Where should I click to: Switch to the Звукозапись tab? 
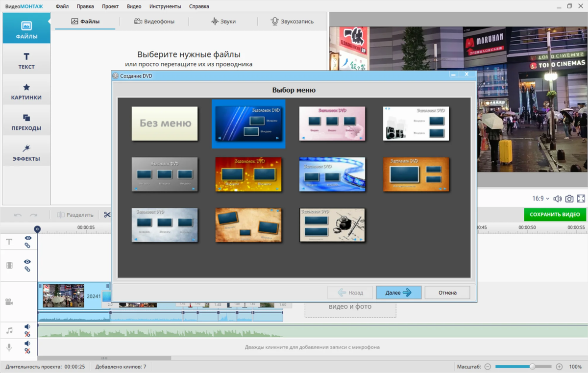tap(292, 22)
